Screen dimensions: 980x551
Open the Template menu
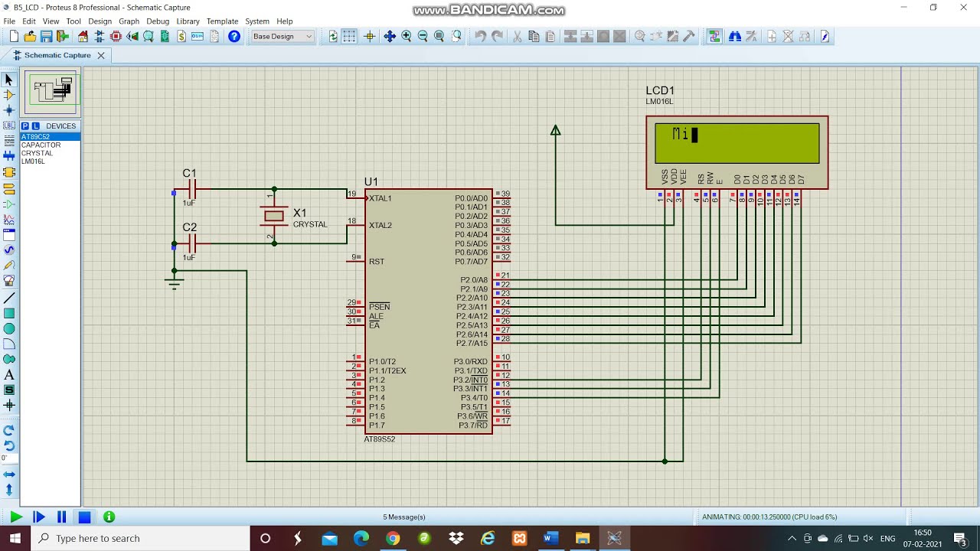222,21
